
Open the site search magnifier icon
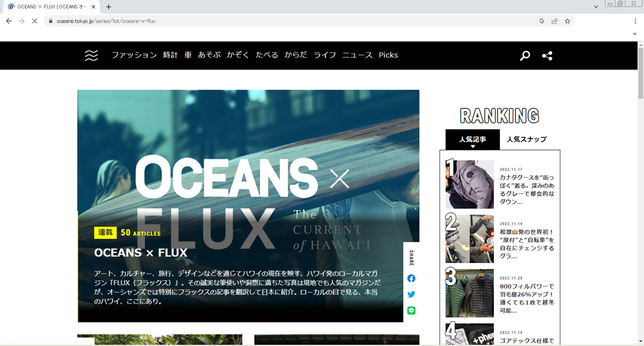[x=525, y=55]
